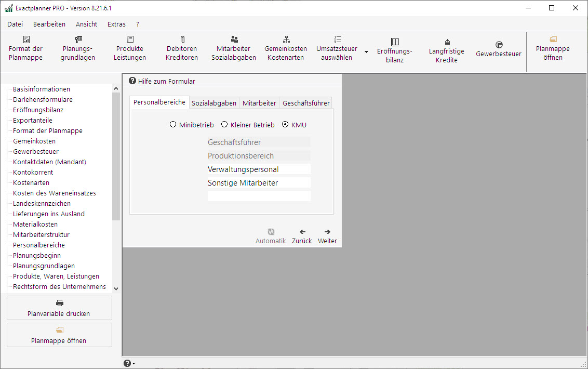
Task: Open Langfristige Kredite toolbar icon
Action: pos(447,42)
